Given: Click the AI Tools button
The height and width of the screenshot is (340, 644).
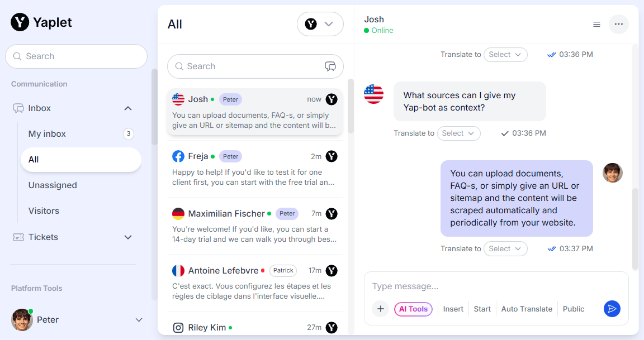Looking at the screenshot, I should (413, 309).
